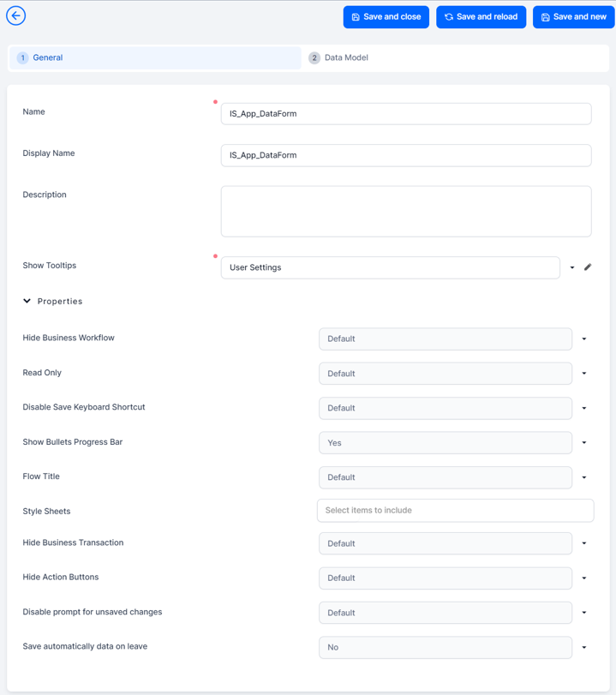This screenshot has width=616, height=695.
Task: Click Save and close button
Action: click(386, 17)
